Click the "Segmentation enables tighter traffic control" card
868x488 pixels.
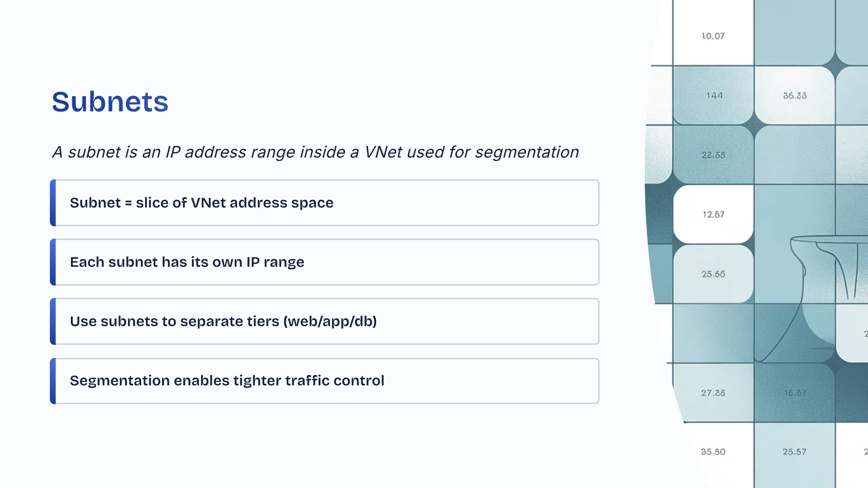[x=325, y=381]
